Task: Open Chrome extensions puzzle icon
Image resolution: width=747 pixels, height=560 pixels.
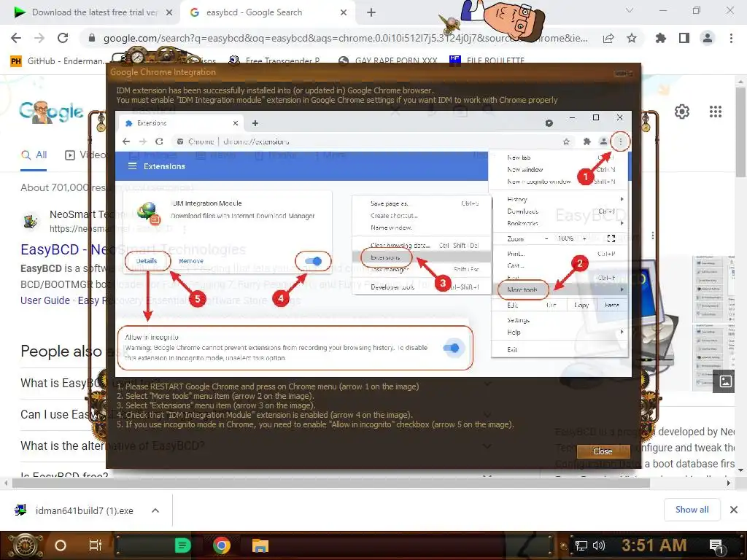Action: [x=661, y=38]
